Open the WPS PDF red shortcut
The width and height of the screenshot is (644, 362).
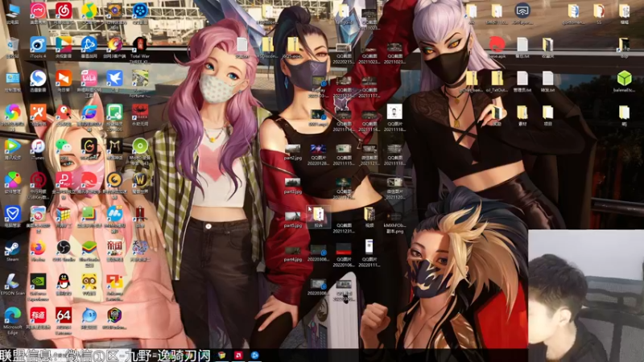tap(64, 179)
